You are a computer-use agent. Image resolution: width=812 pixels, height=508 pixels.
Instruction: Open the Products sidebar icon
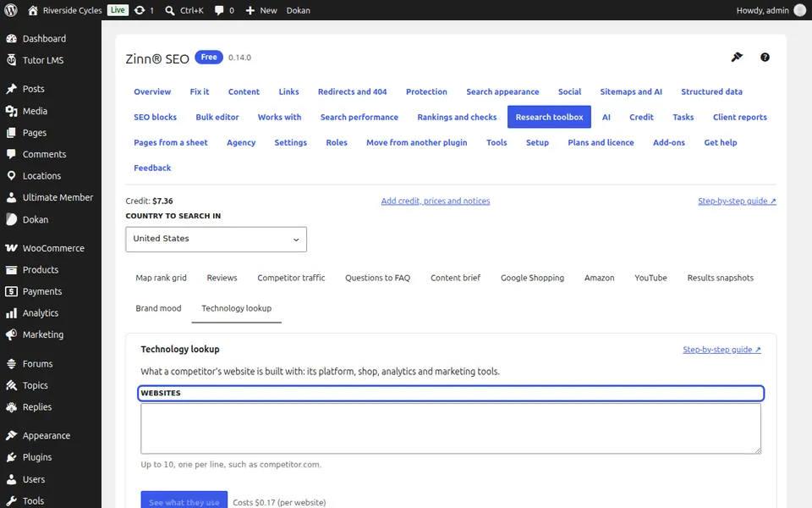pos(11,269)
